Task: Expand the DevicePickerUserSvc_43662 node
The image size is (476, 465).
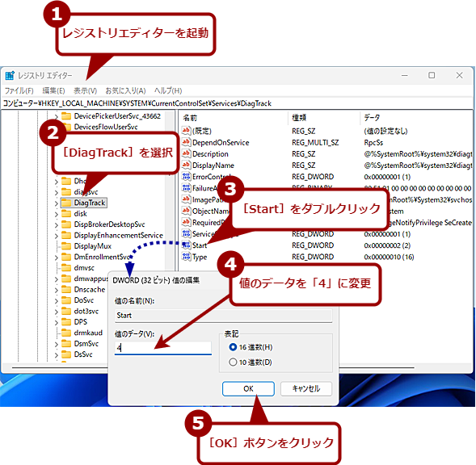Action: click(56, 116)
